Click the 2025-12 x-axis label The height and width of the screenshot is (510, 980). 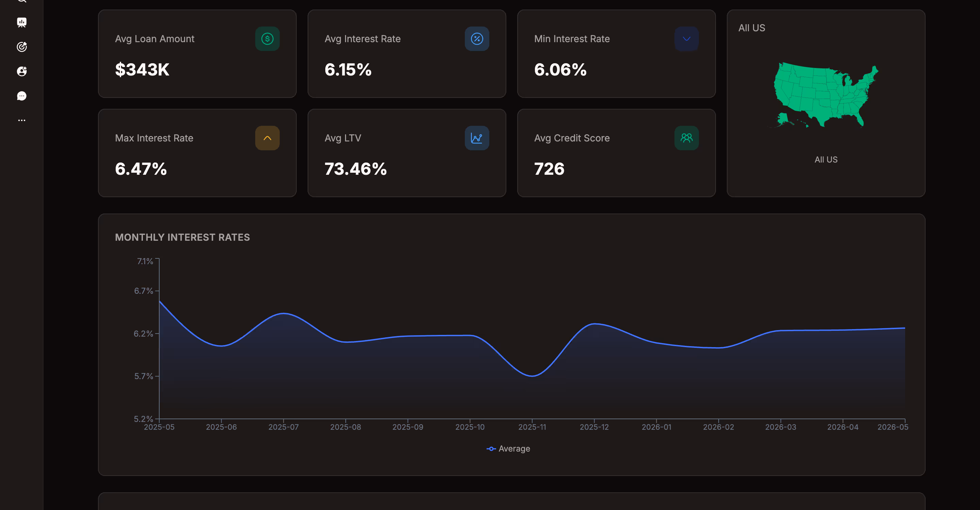tap(594, 427)
